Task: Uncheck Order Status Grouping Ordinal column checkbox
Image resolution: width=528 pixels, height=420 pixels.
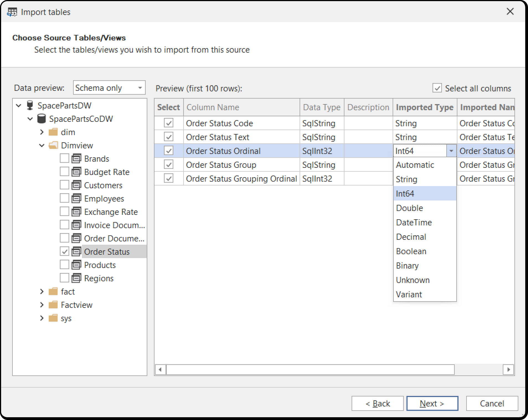Action: point(169,178)
